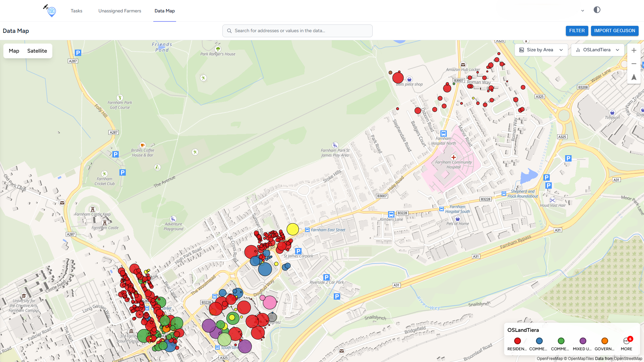Open MORE legend categories icon
The height and width of the screenshot is (362, 644).
[626, 341]
